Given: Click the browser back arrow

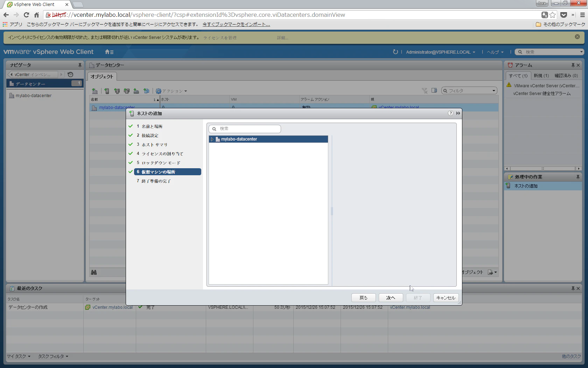Looking at the screenshot, I should [x=6, y=15].
